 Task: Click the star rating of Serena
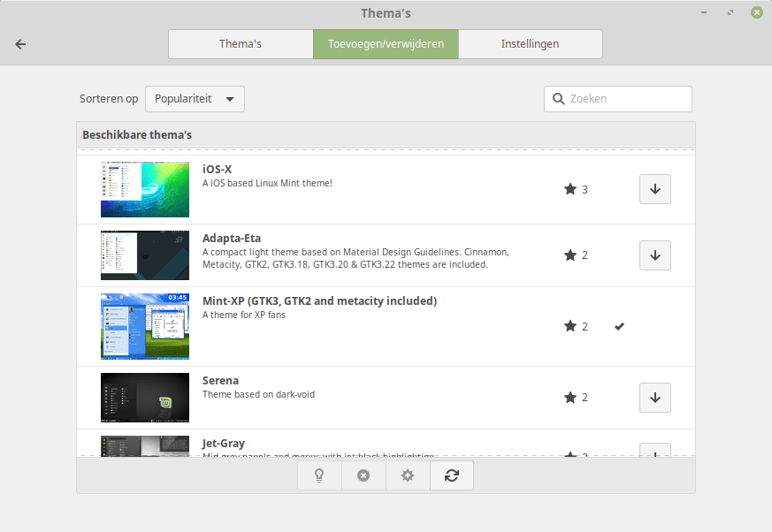[x=576, y=397]
